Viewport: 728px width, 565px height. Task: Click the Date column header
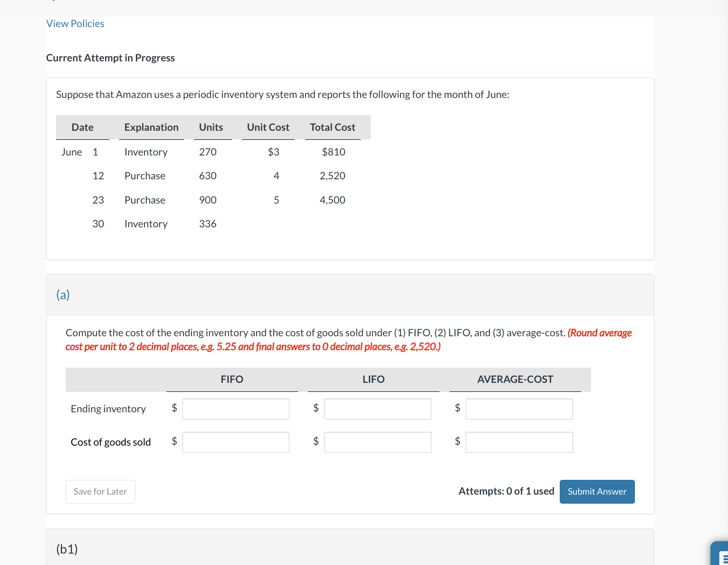coord(82,127)
